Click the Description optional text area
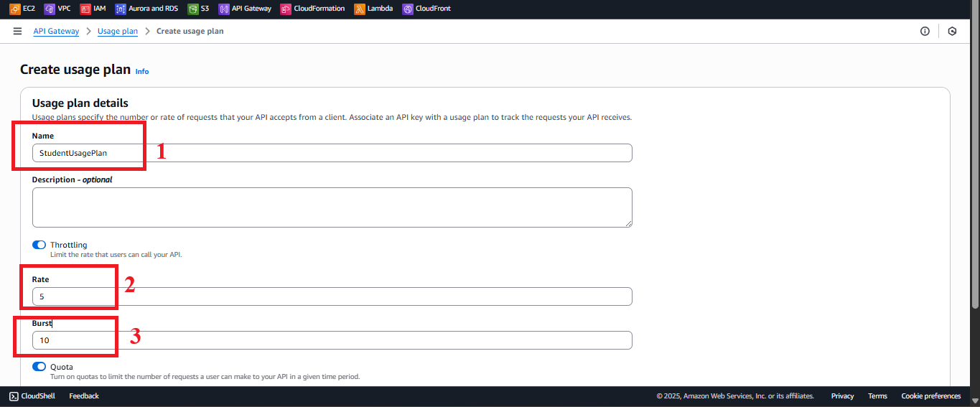 click(332, 208)
